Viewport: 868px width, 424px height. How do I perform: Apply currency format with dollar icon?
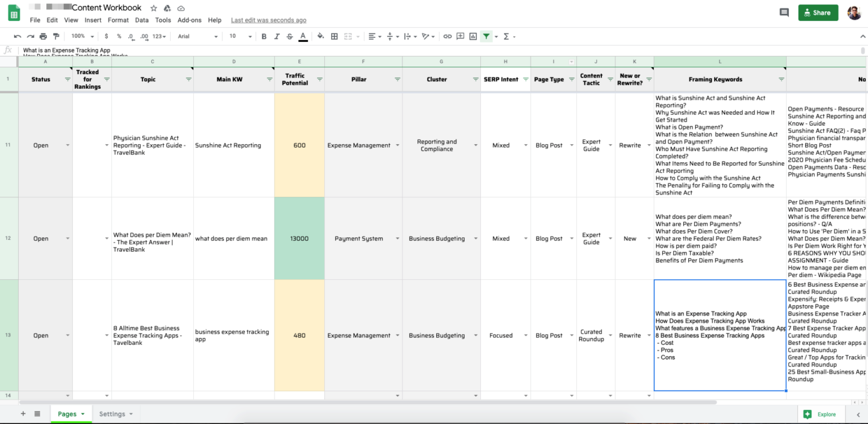[x=106, y=36]
